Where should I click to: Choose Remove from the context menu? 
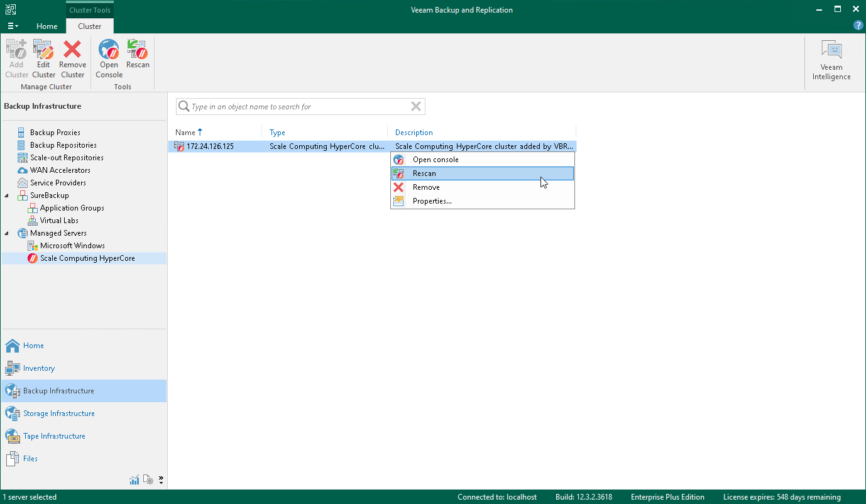coord(483,187)
